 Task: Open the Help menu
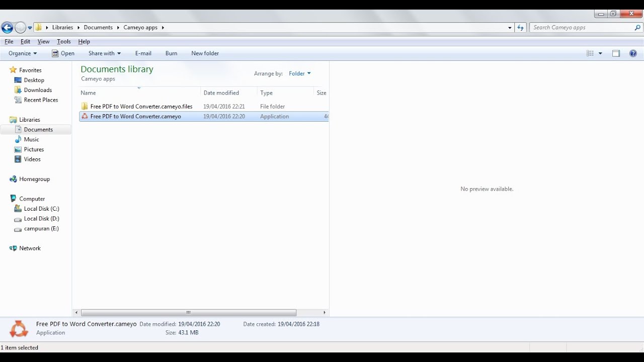(x=84, y=42)
